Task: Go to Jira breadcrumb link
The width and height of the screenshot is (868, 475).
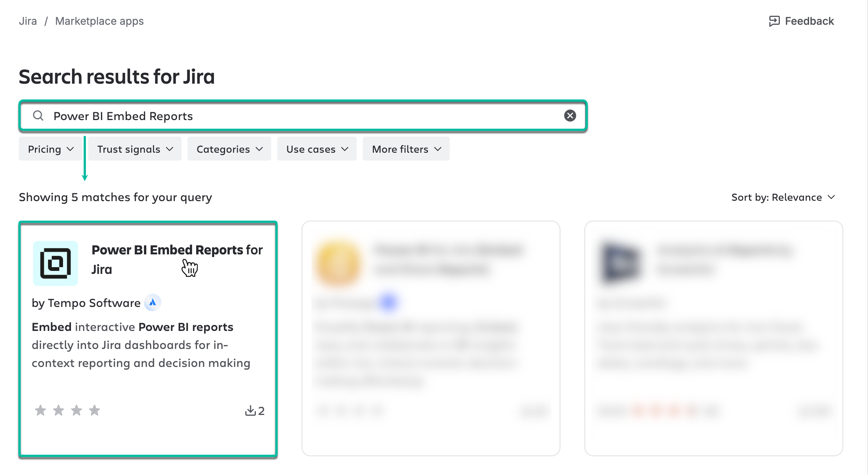Action: (28, 21)
